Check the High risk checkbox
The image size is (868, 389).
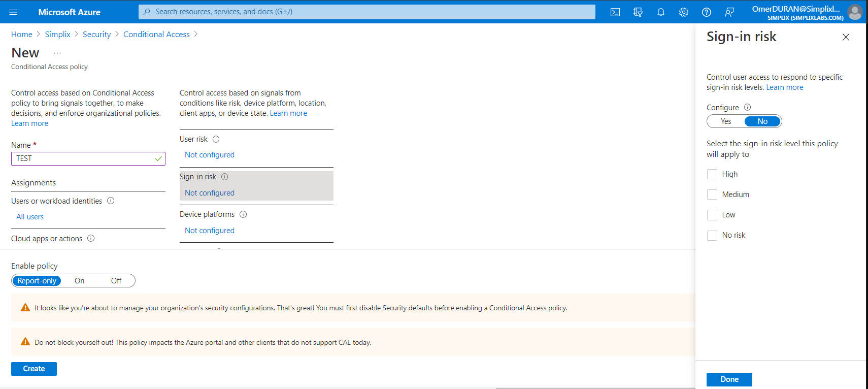click(712, 174)
